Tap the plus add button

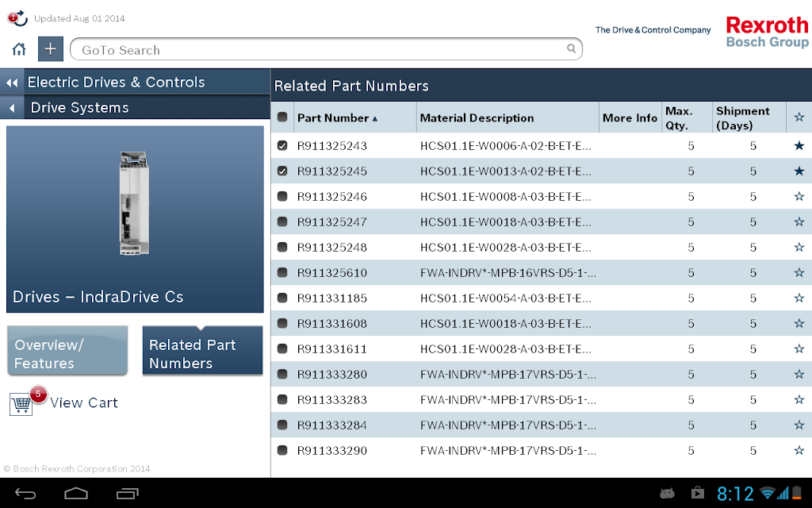point(50,49)
